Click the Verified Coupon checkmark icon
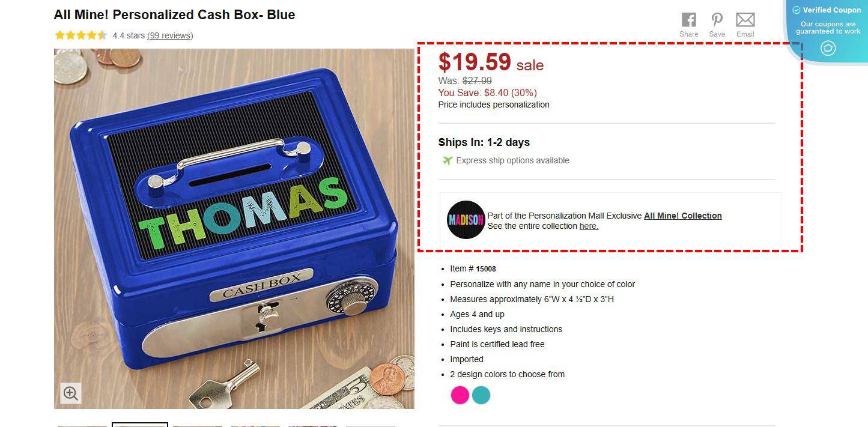The width and height of the screenshot is (868, 427). 796,10
